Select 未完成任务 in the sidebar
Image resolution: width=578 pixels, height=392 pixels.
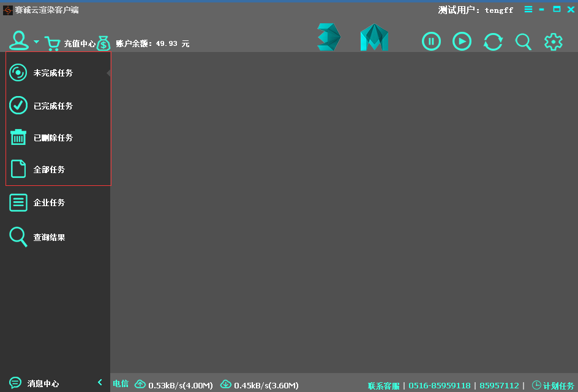[x=53, y=73]
